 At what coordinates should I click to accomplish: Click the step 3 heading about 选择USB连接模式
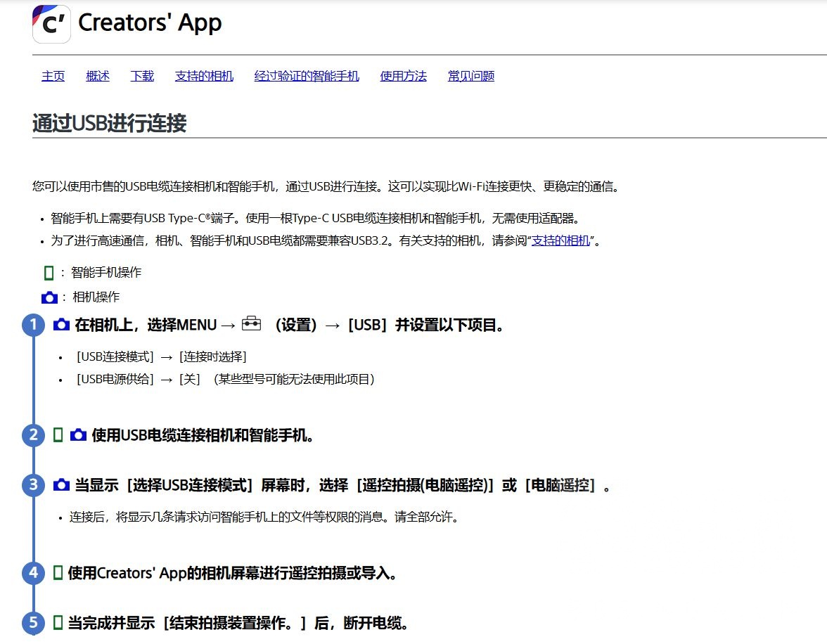point(343,484)
